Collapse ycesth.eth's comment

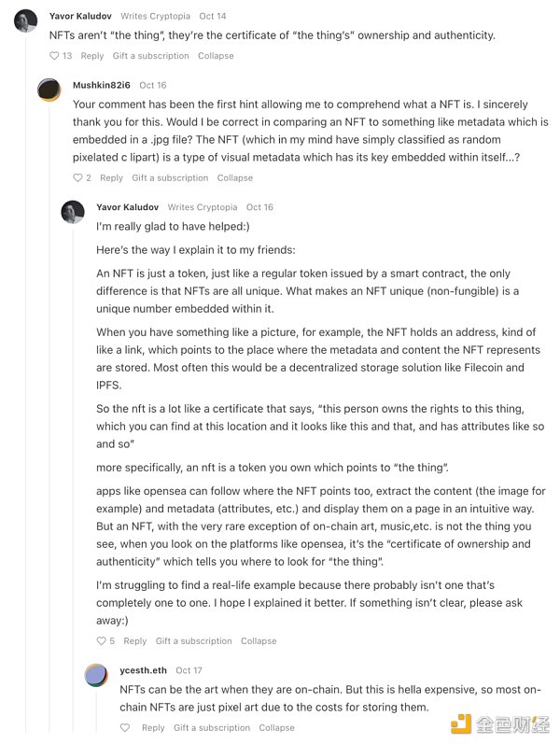pyautogui.click(x=276, y=728)
